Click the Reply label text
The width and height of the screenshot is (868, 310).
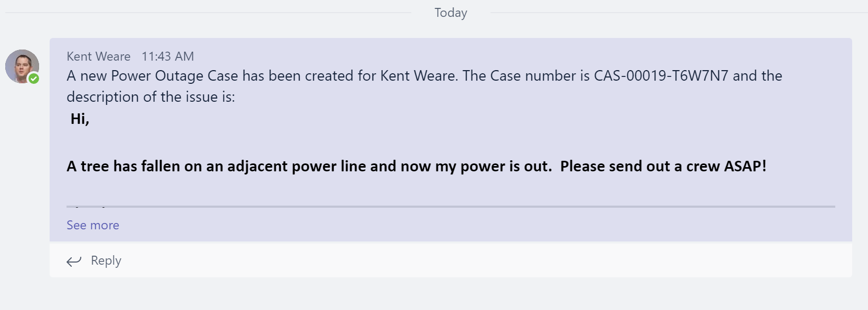pos(106,260)
